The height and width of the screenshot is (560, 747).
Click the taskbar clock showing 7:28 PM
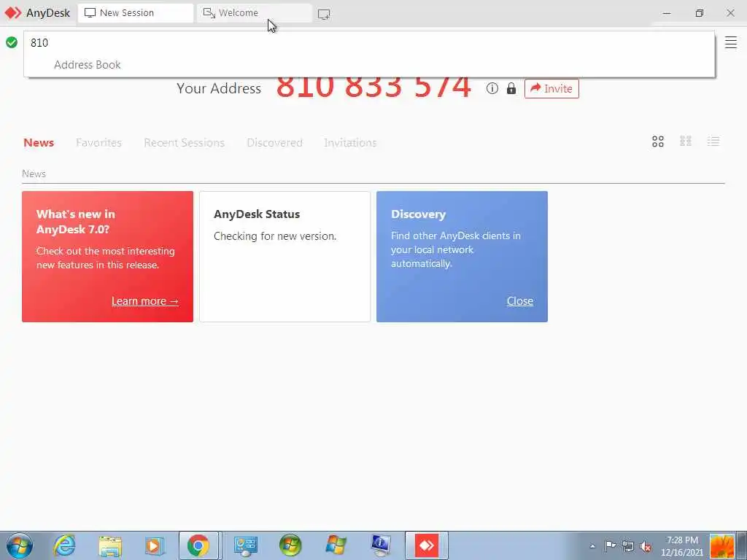pos(682,546)
